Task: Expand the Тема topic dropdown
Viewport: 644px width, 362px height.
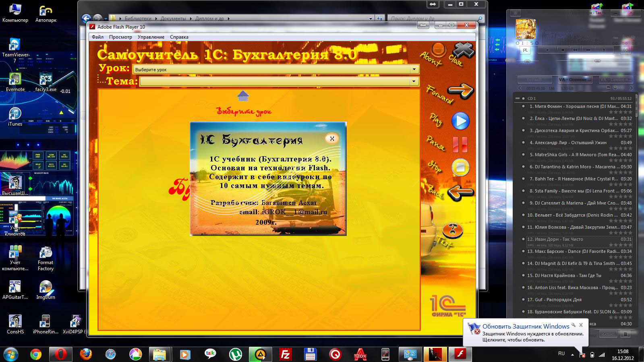Action: 414,82
